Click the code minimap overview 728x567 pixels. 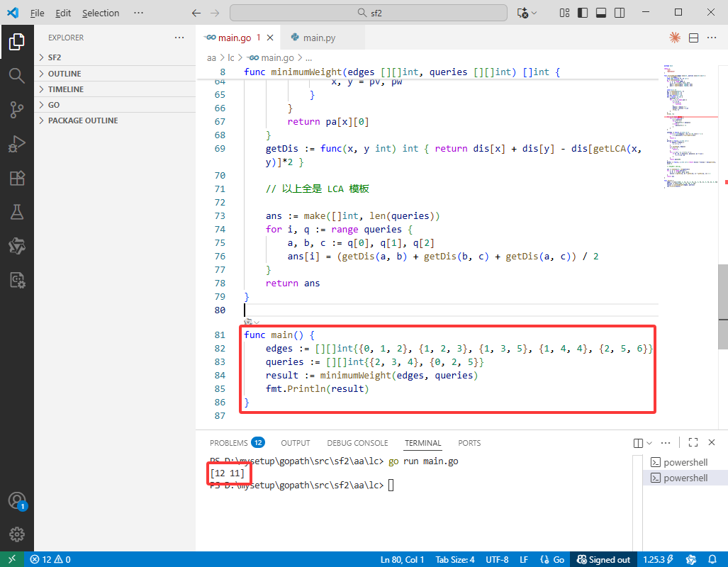691,125
